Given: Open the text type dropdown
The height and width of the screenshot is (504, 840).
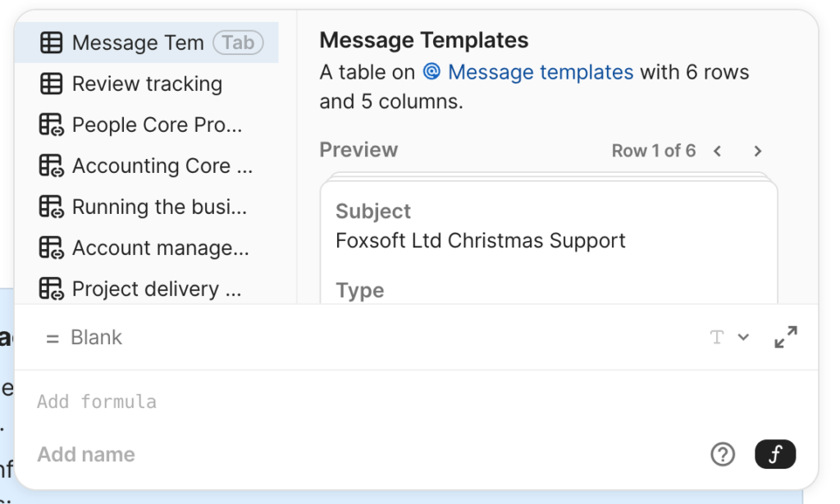Looking at the screenshot, I should click(x=729, y=337).
